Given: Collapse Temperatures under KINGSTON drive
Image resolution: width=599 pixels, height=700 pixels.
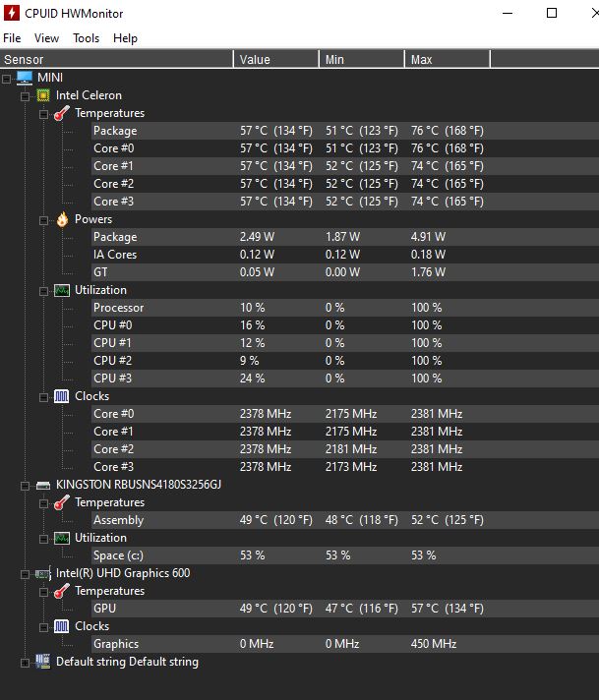Looking at the screenshot, I should coord(44,503).
